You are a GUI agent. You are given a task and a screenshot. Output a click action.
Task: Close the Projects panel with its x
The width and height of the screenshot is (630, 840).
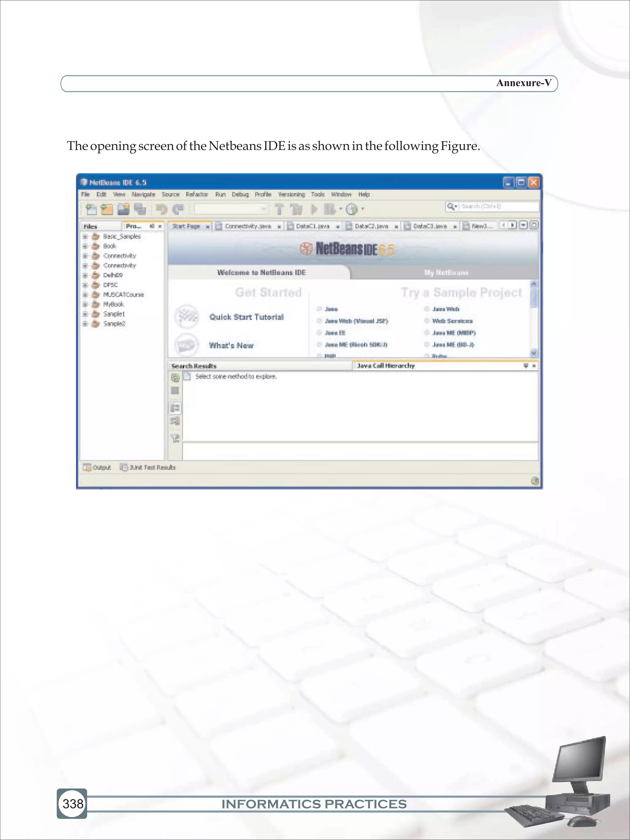[x=160, y=226]
